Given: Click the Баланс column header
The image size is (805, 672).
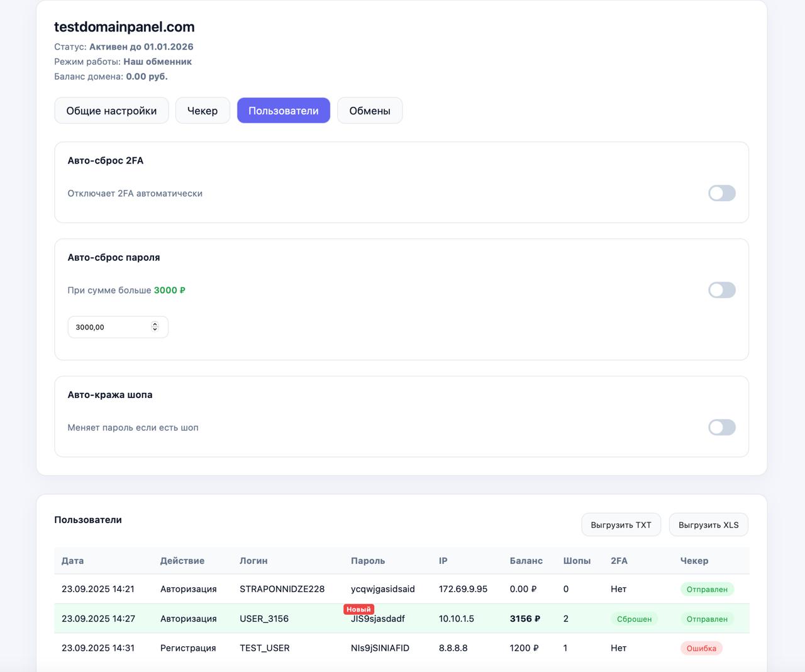Looking at the screenshot, I should pyautogui.click(x=526, y=561).
